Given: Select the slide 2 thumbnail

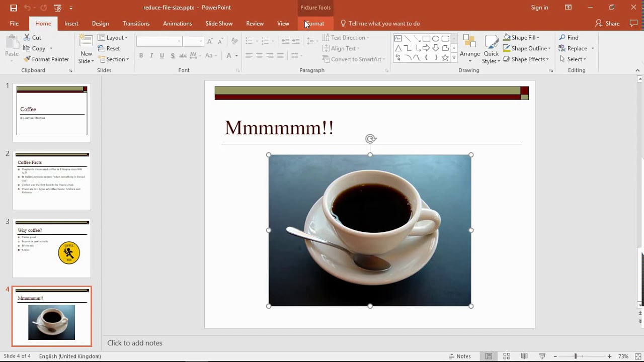Looking at the screenshot, I should [x=52, y=180].
